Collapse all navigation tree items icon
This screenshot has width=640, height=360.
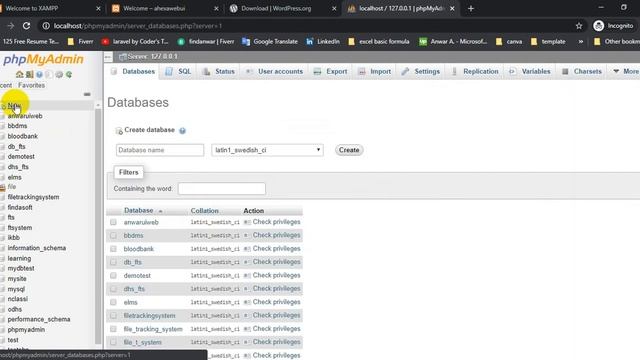(87, 94)
